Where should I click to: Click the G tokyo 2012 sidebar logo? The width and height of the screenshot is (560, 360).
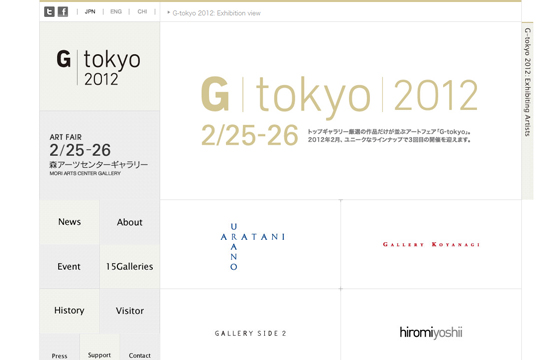(99, 68)
